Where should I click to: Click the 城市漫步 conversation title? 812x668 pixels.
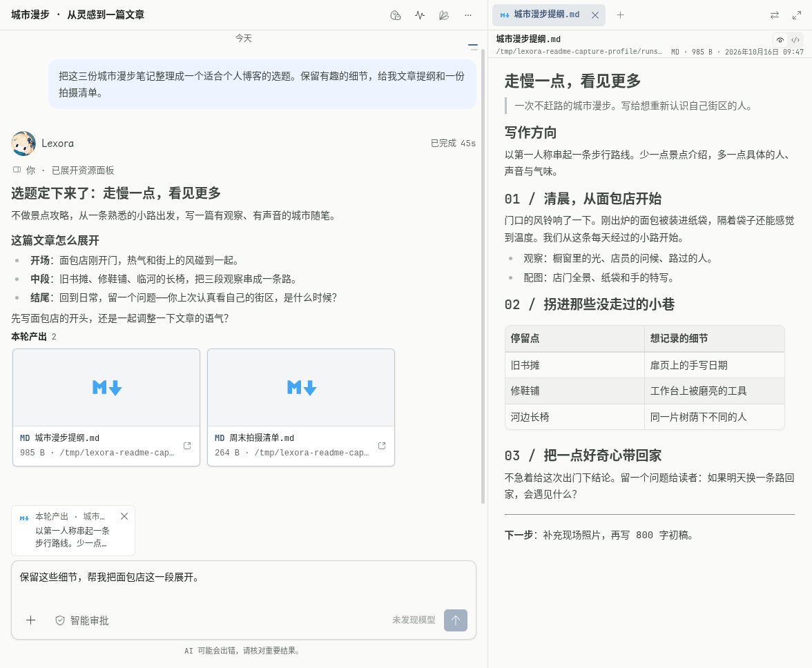(x=77, y=15)
